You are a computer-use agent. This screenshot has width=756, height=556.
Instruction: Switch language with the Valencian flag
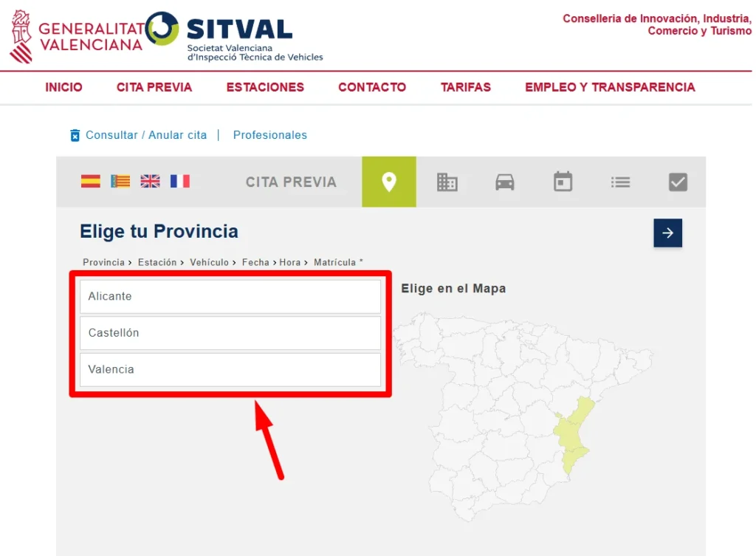tap(120, 181)
